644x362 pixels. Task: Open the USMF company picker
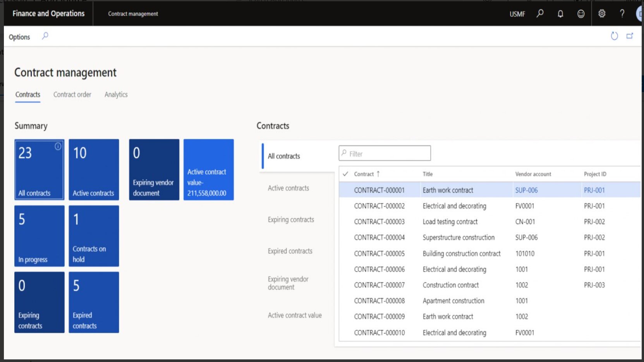coord(517,14)
